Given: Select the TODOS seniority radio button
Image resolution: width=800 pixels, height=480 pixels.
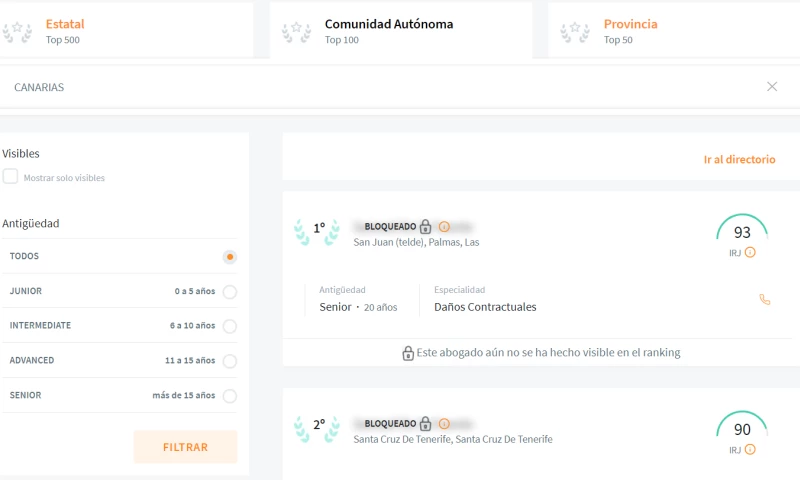Looking at the screenshot, I should pos(230,257).
